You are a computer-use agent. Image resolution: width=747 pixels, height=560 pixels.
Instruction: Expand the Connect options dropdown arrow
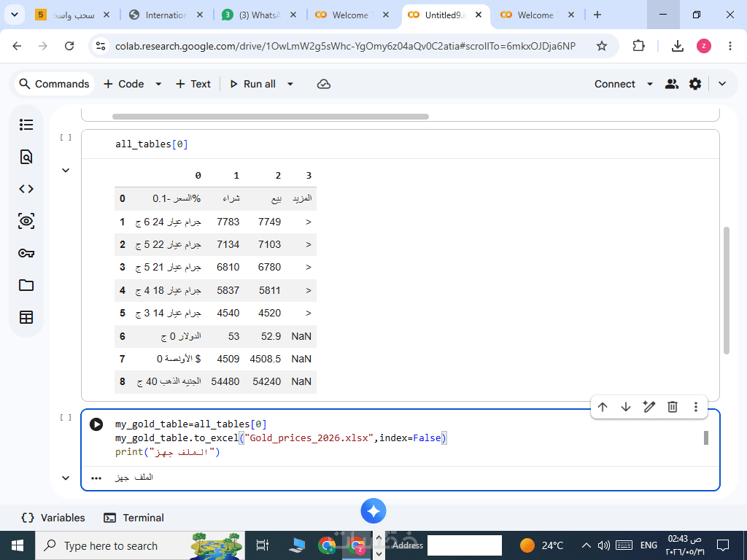tap(650, 85)
